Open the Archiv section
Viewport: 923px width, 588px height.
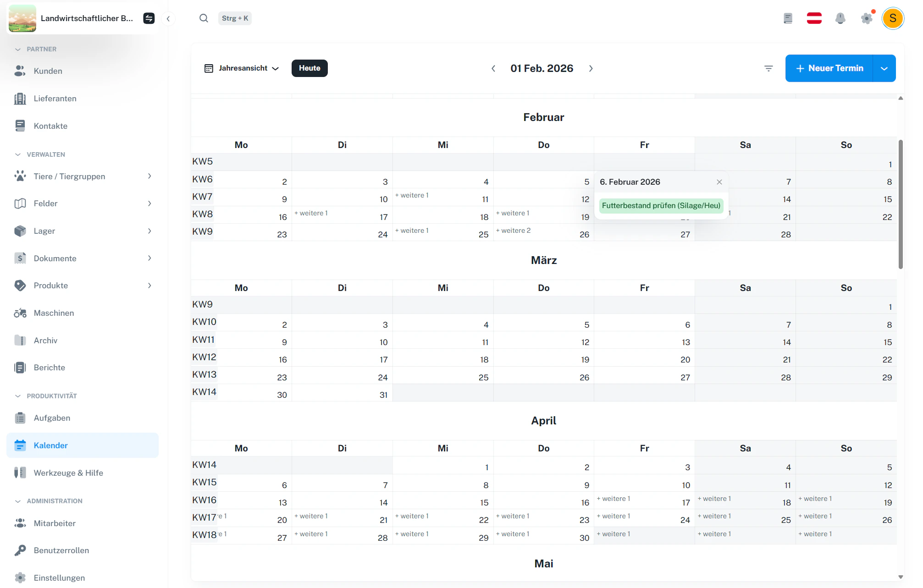coord(46,340)
